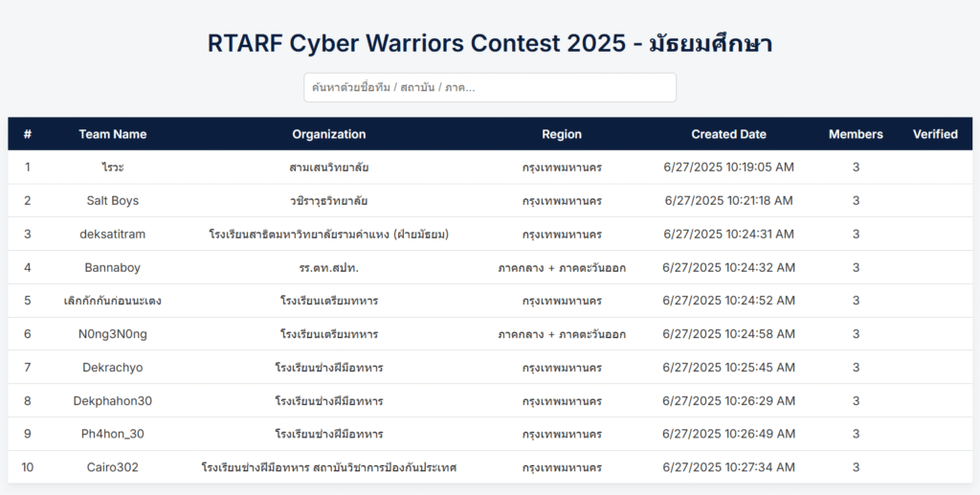Click the สามเสนวิทยาลัย organization cell
Screen dimensions: 980x495
(329, 168)
